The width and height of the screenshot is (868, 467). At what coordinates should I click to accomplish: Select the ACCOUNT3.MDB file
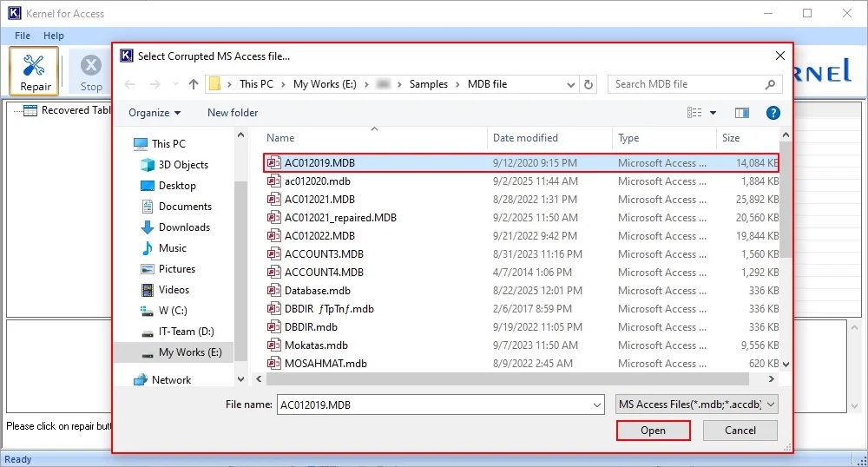522,254
